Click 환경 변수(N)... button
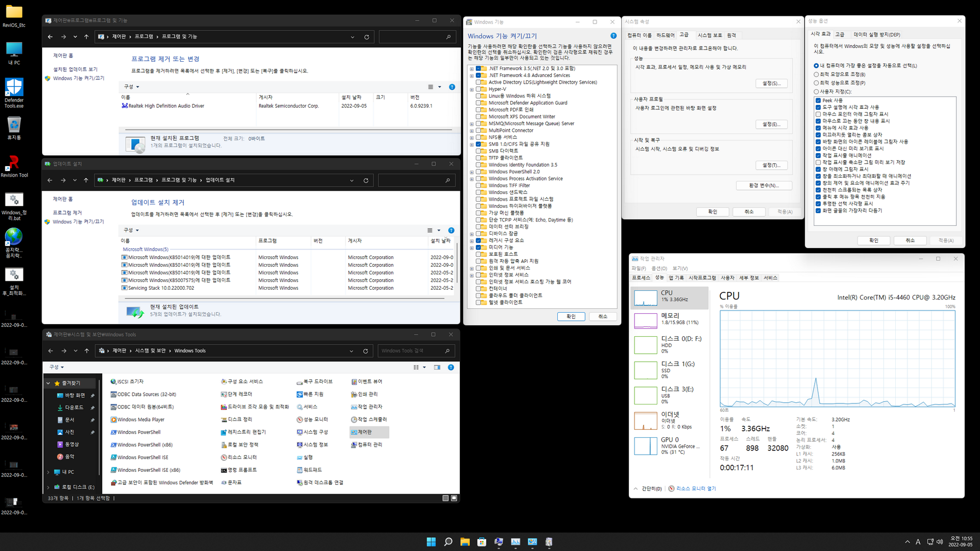This screenshot has width=980, height=551. coord(763,185)
